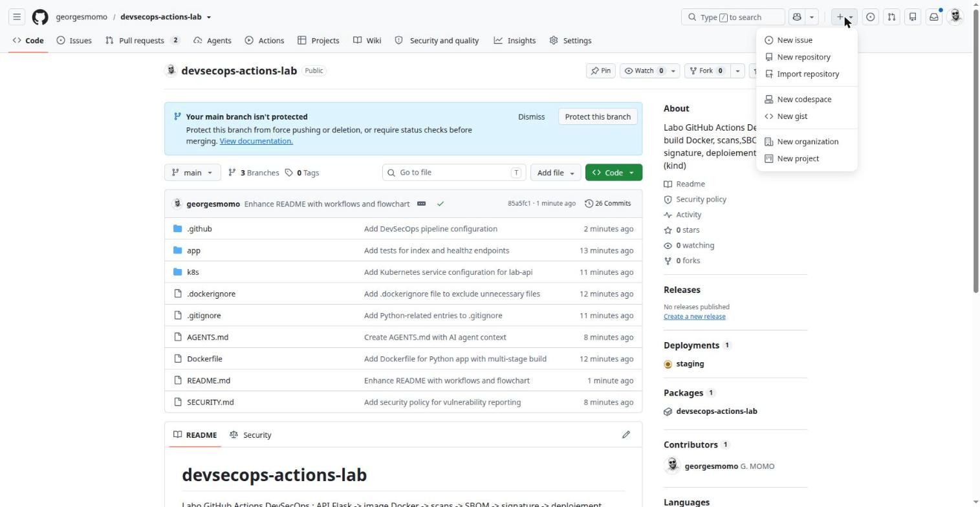980x507 pixels.
Task: Open Copilot chat icon in header
Action: click(x=797, y=17)
